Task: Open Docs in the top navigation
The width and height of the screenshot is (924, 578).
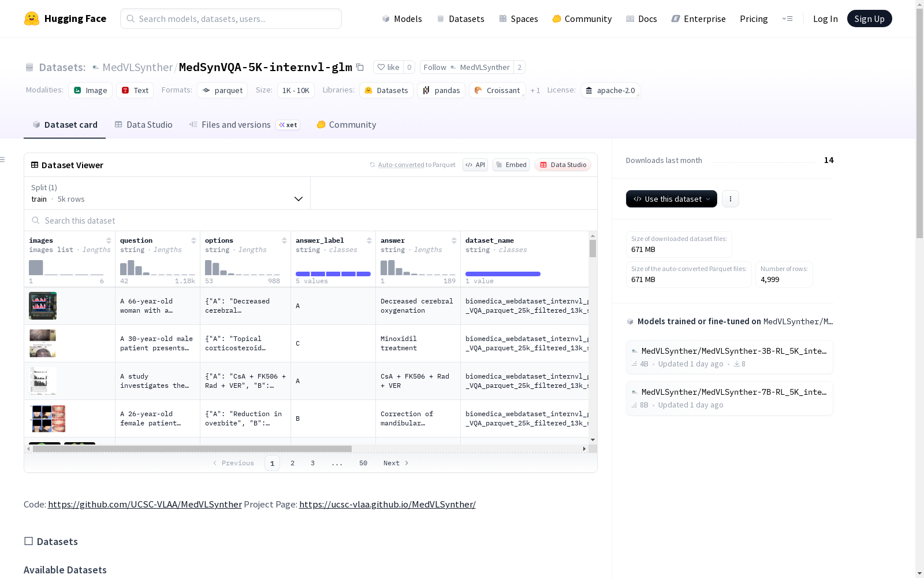Action: coord(642,18)
